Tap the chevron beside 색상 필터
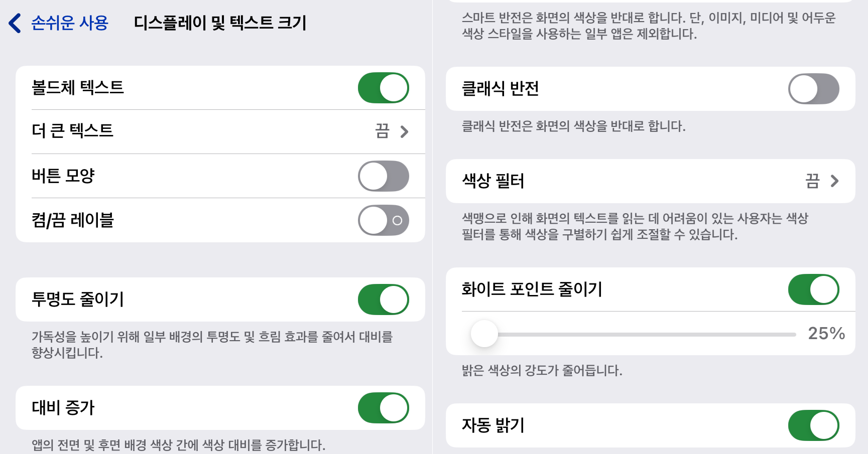 coord(835,181)
